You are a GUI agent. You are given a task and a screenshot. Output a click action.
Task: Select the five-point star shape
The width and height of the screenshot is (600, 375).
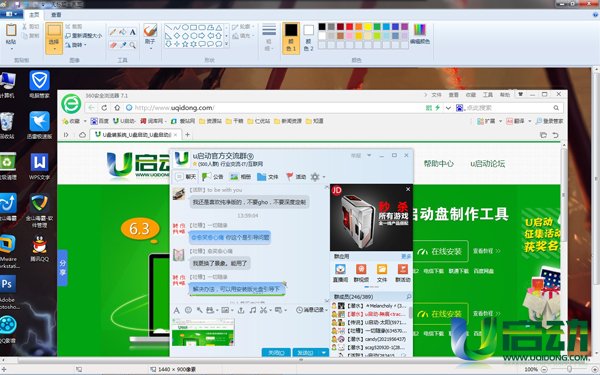pyautogui.click(x=185, y=44)
